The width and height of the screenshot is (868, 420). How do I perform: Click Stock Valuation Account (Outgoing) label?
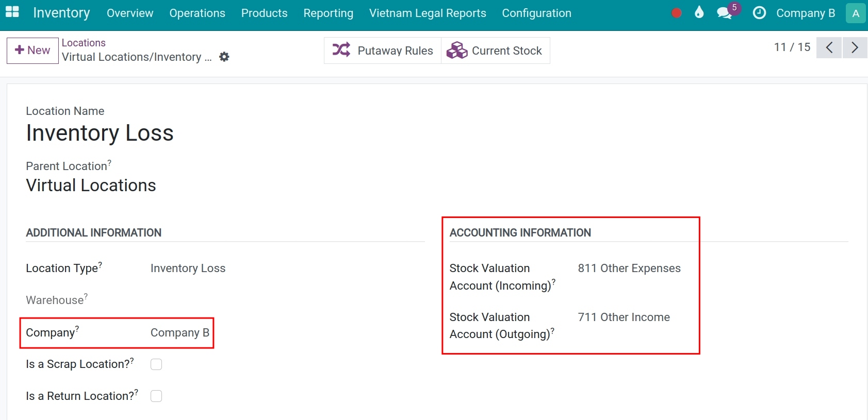pyautogui.click(x=502, y=326)
